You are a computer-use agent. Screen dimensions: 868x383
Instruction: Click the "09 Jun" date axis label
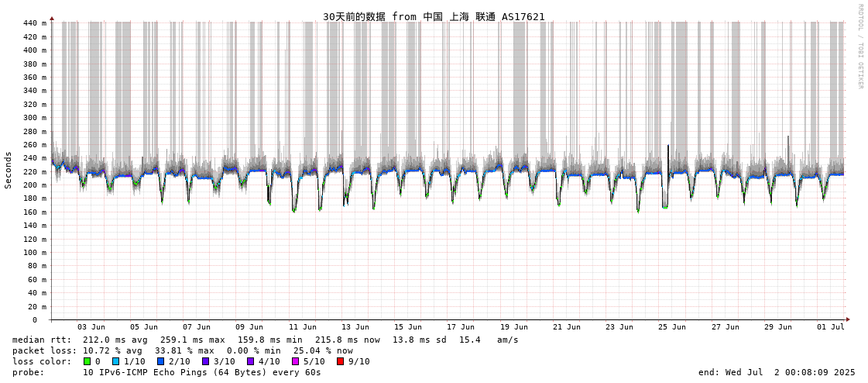pyautogui.click(x=249, y=327)
